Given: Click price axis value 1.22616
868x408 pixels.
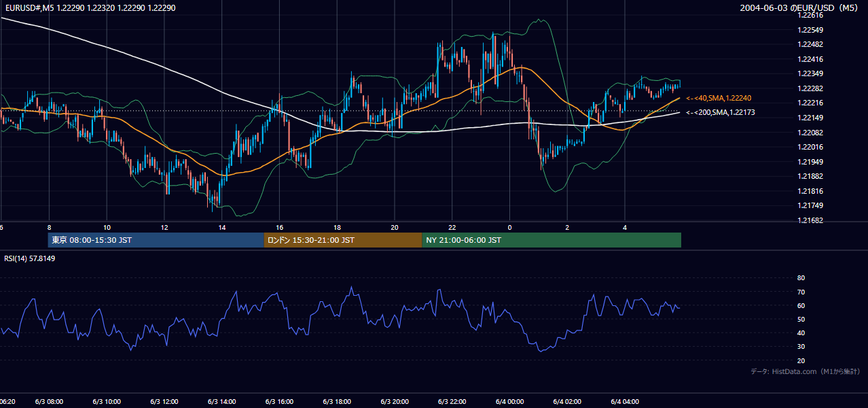Looking at the screenshot, I should pos(810,15).
